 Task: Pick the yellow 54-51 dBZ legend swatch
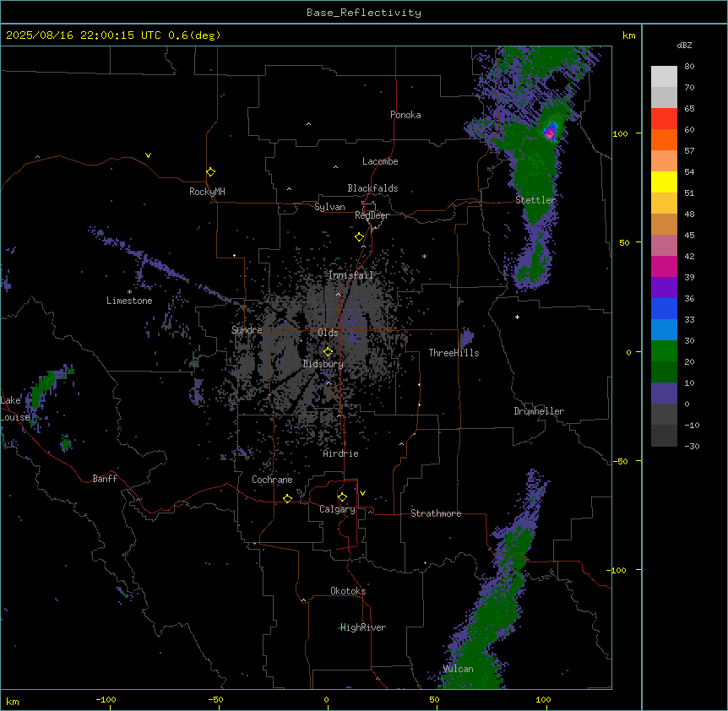coord(664,182)
